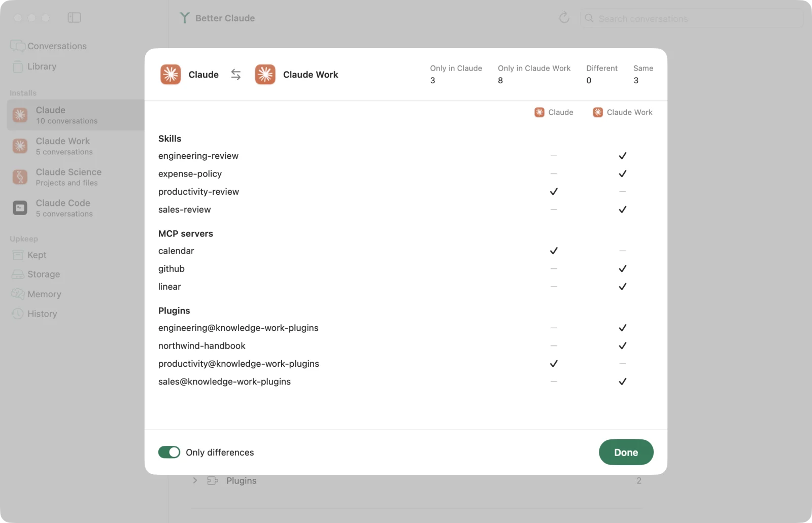The height and width of the screenshot is (523, 812).
Task: Select the "calendar" MCP server label
Action: point(176,251)
